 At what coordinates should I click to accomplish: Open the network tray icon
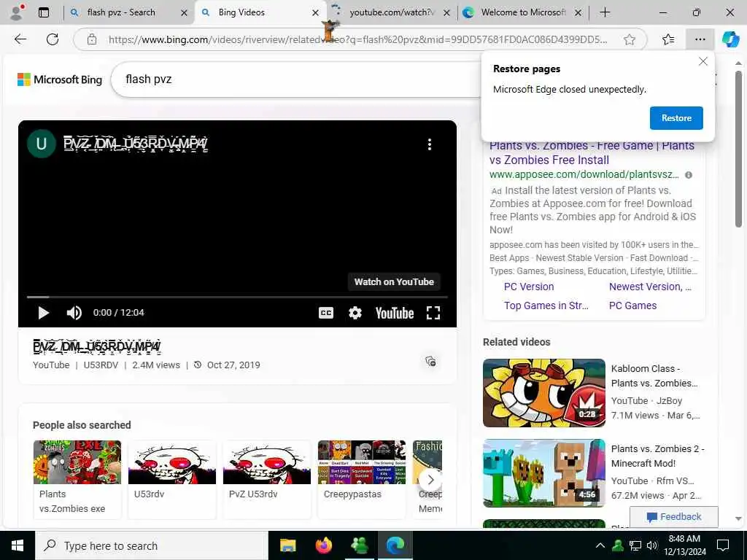pos(635,545)
